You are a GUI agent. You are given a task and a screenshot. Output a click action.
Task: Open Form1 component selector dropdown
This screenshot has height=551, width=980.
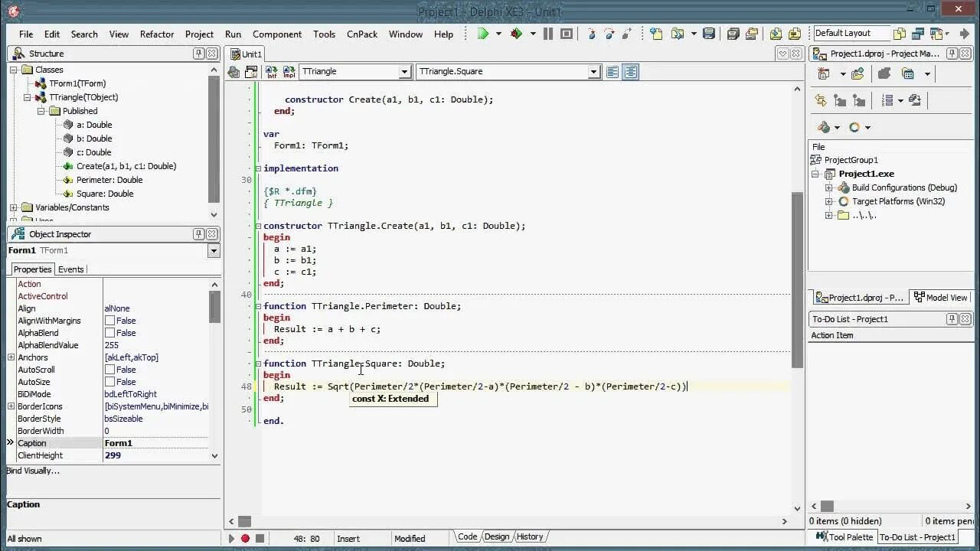pyautogui.click(x=214, y=251)
